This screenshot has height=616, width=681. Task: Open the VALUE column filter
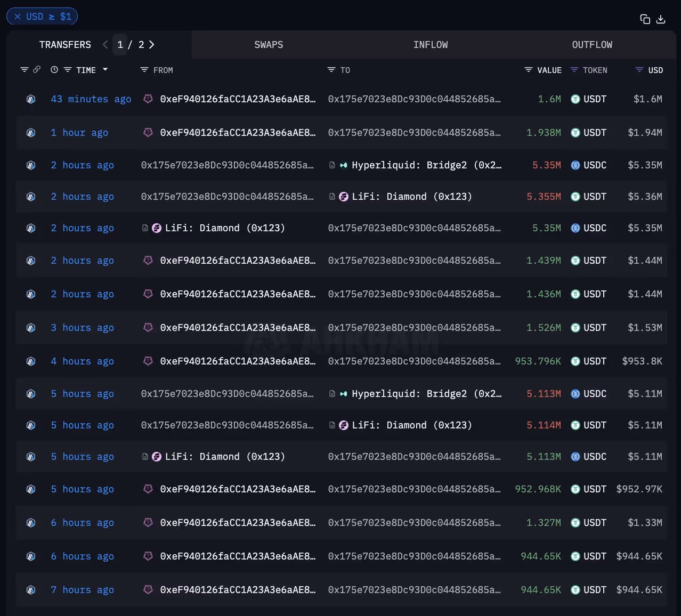point(528,70)
